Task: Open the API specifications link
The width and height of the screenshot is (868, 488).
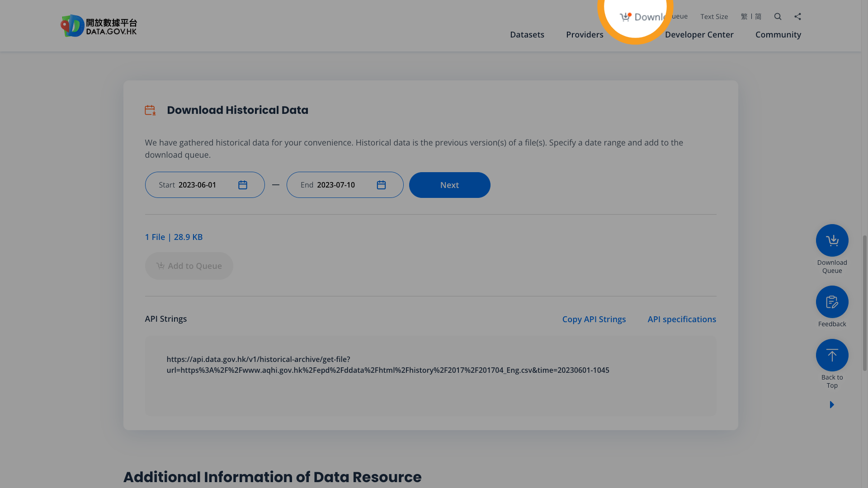Action: click(x=682, y=319)
